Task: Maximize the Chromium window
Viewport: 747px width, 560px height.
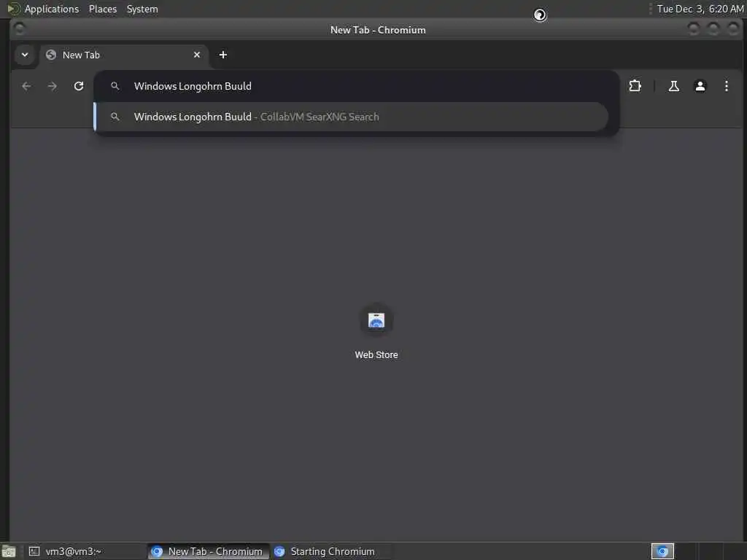Action: 713,29
